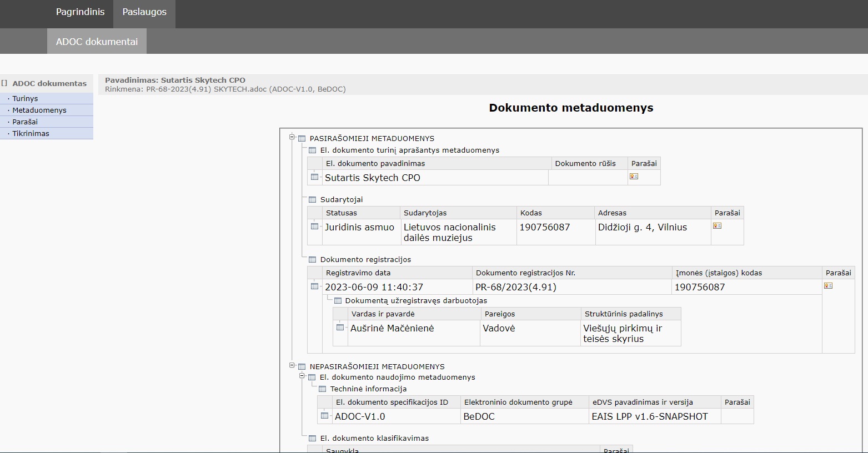Collapse PASIRAŠOMIEJI METADUOMENYS tree node
This screenshot has width=868, height=453.
[x=292, y=137]
